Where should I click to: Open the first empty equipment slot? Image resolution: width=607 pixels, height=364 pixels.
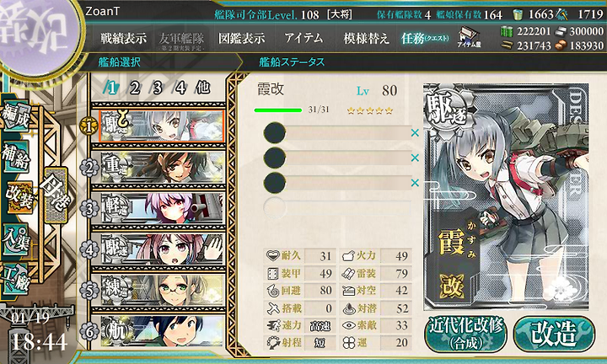click(x=336, y=132)
